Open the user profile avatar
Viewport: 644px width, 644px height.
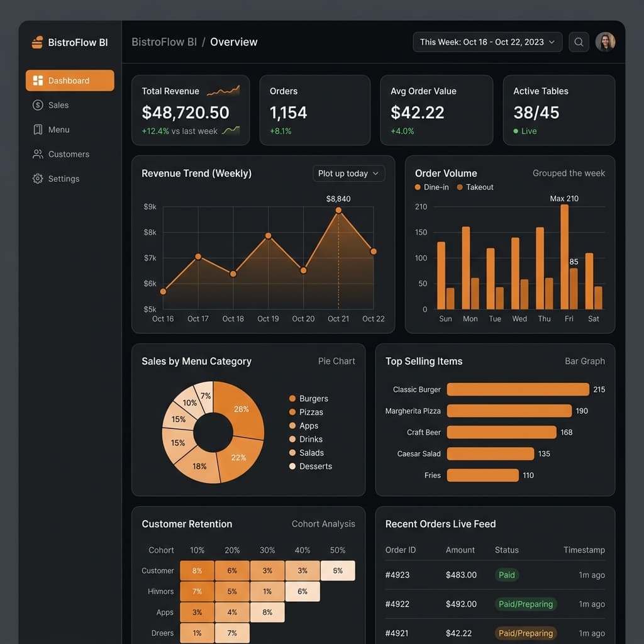[x=605, y=42]
